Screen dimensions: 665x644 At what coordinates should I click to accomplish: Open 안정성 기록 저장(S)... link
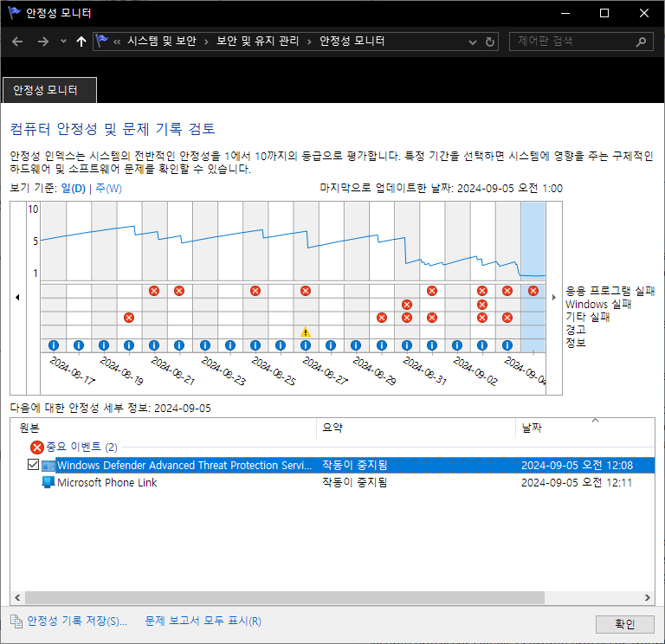point(77,621)
